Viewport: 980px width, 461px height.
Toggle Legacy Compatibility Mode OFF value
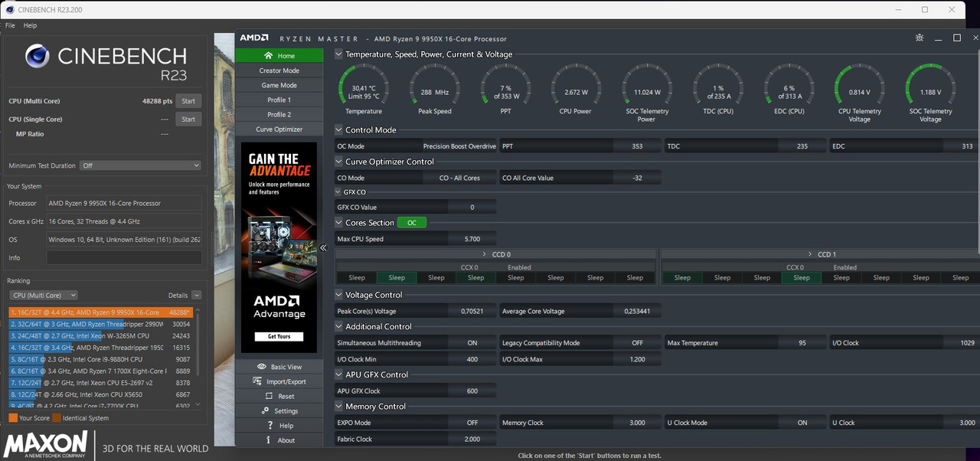coord(638,343)
